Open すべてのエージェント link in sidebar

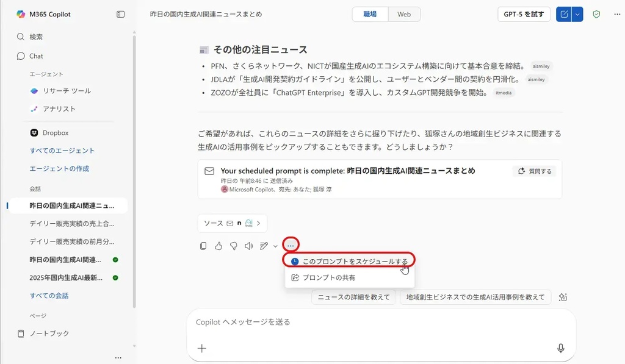[x=62, y=151]
